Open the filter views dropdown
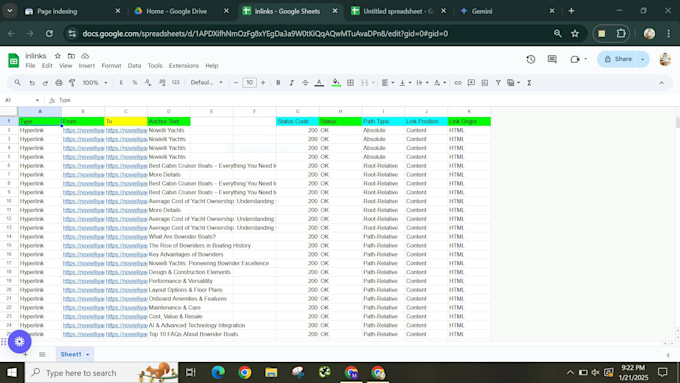The image size is (680, 383). (513, 82)
